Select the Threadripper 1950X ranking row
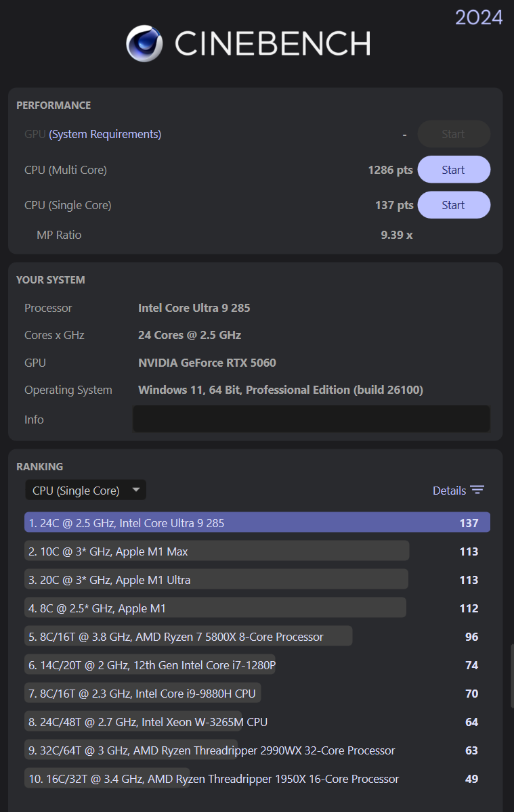Viewport: 514px width, 812px height. (x=213, y=779)
